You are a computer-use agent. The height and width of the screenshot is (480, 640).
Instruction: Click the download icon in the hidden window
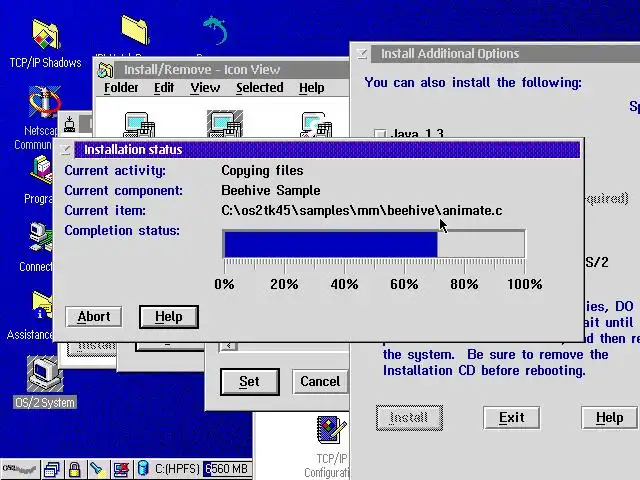coord(70,124)
